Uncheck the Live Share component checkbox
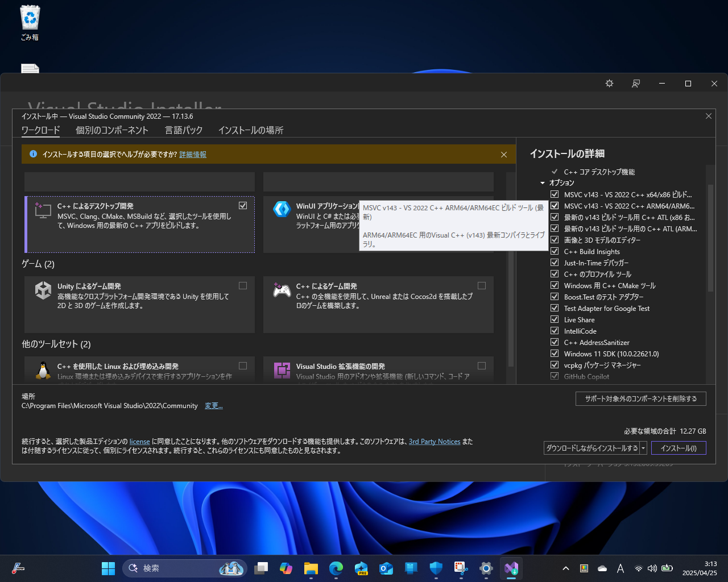The image size is (728, 582). 555,319
